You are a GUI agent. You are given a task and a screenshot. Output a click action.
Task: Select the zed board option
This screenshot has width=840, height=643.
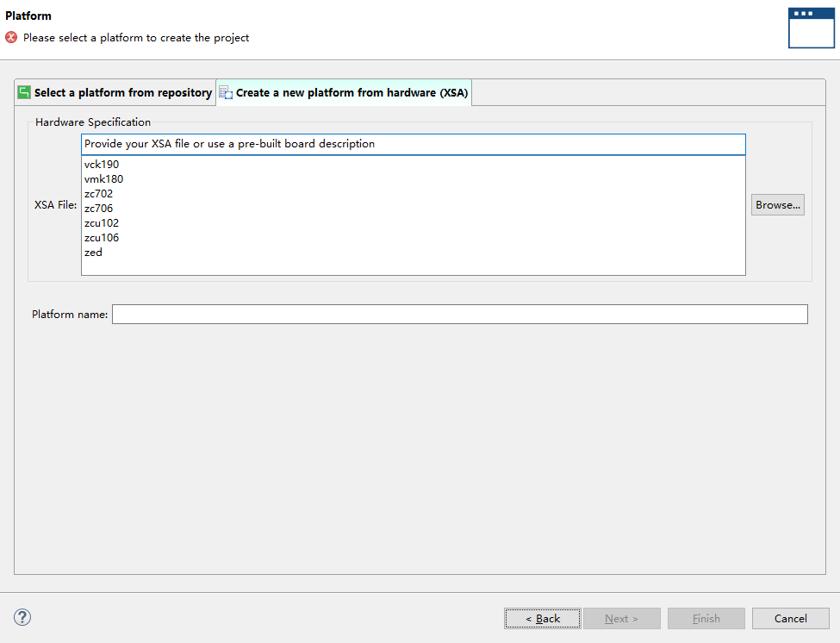click(93, 253)
